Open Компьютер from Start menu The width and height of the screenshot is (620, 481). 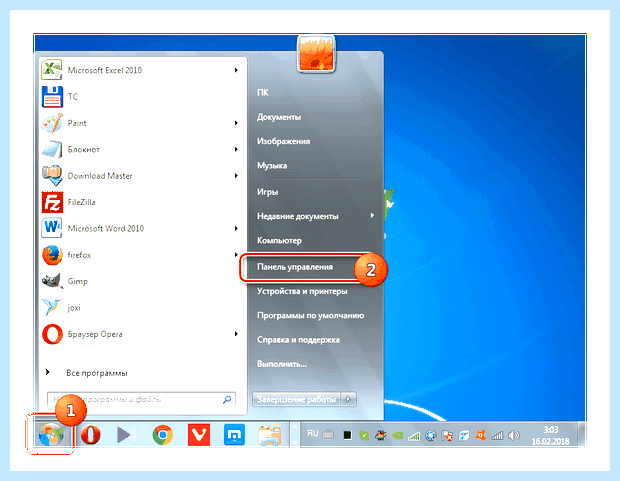pyautogui.click(x=279, y=240)
